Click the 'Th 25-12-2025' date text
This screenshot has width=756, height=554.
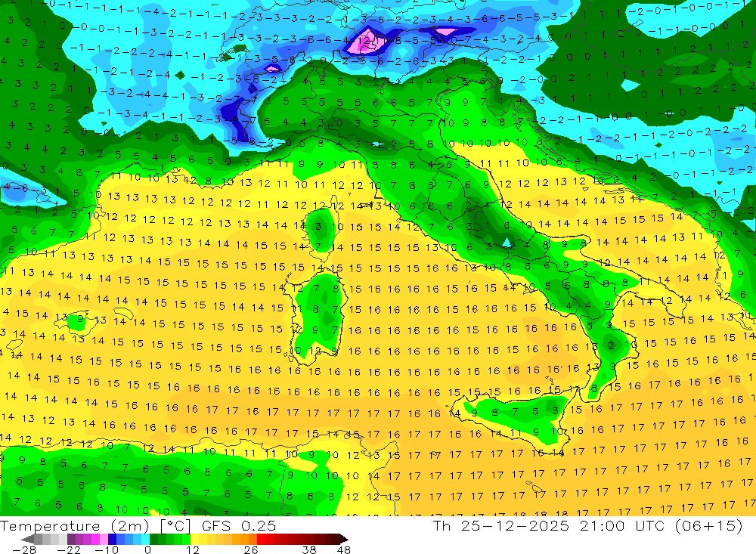click(x=500, y=525)
